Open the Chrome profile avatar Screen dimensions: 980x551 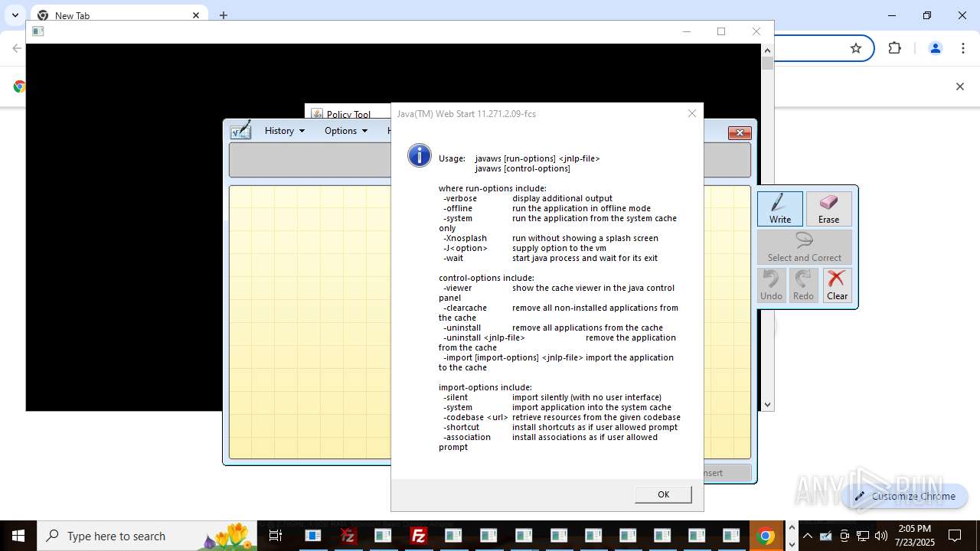(x=935, y=48)
